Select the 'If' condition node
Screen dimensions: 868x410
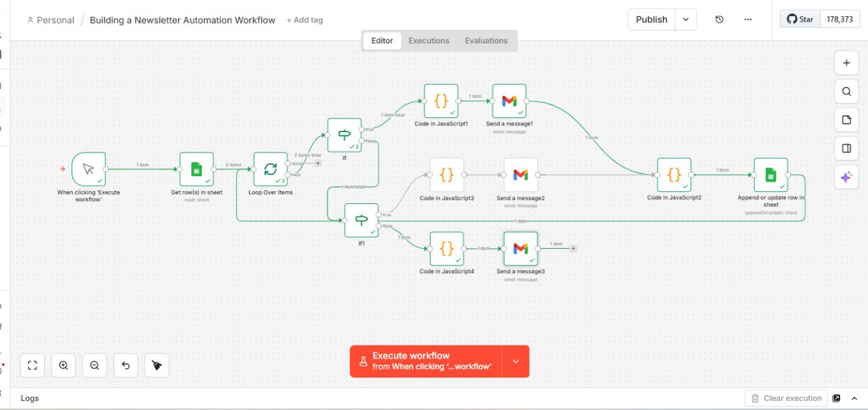[x=344, y=135]
